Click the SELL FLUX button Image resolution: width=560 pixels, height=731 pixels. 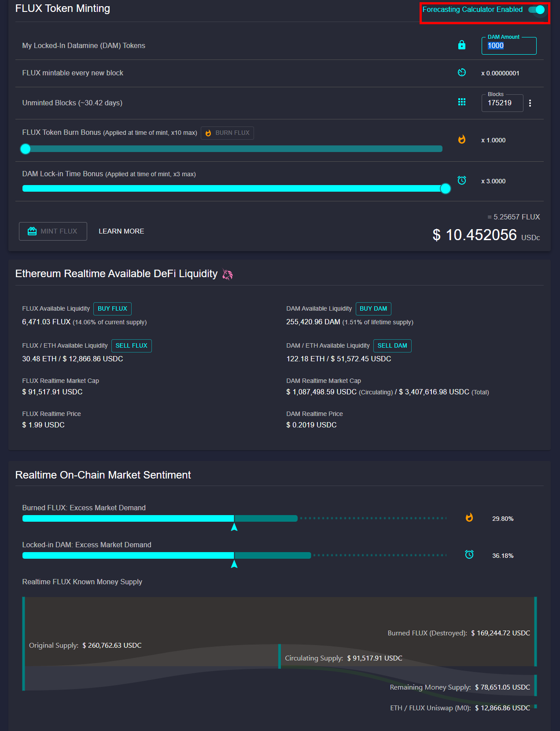click(x=132, y=346)
